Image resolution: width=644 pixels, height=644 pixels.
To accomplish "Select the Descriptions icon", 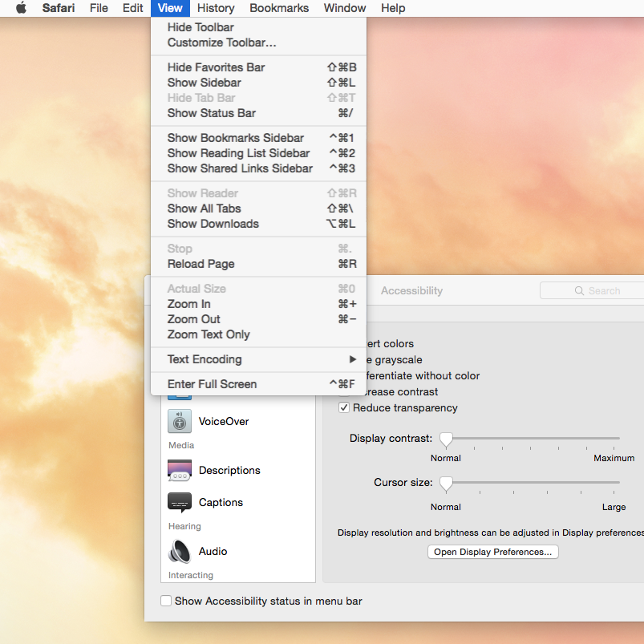I will [x=180, y=470].
